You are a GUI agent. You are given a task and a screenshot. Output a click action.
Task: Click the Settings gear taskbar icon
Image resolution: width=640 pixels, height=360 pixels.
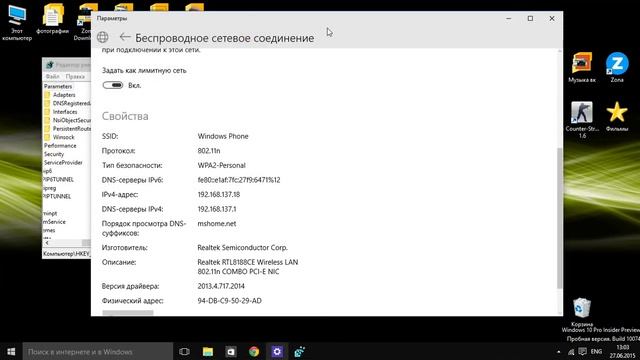tap(277, 351)
